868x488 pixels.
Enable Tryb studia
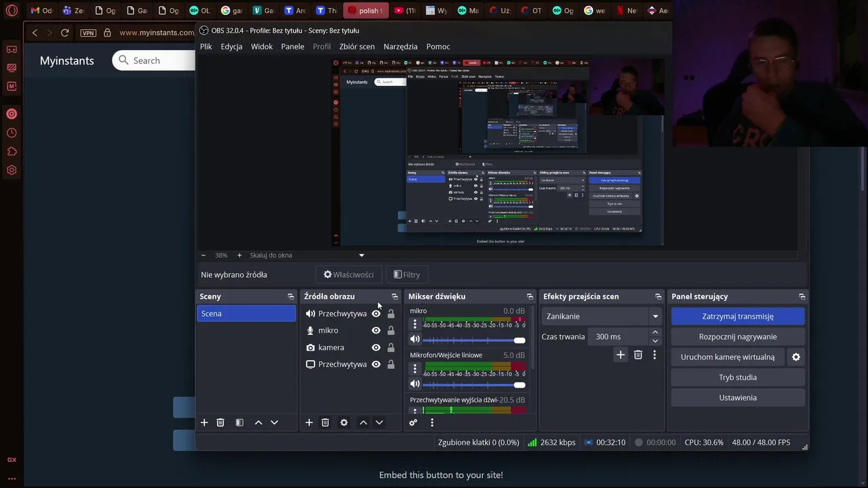click(x=738, y=378)
